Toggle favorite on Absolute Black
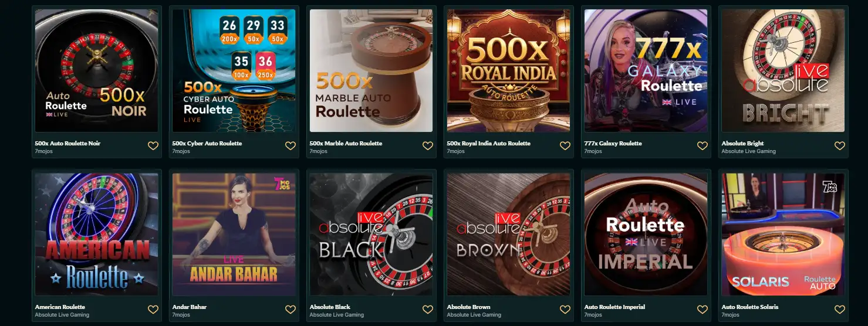 (x=428, y=310)
